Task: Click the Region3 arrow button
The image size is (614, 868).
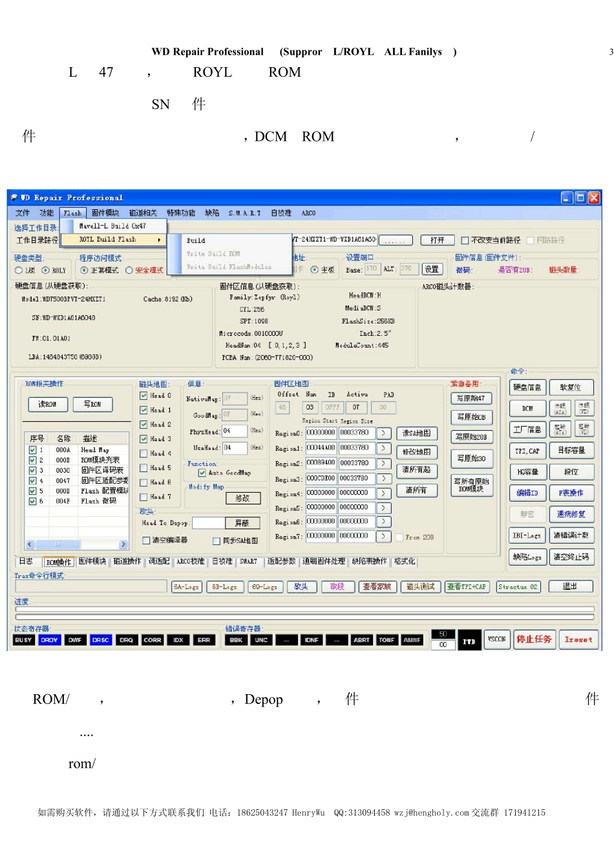Action: (383, 479)
